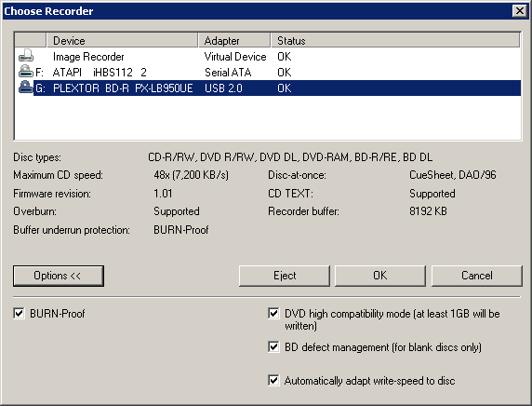This screenshot has height=406, width=532.
Task: Disable DVD high compatibility mode
Action: [273, 313]
